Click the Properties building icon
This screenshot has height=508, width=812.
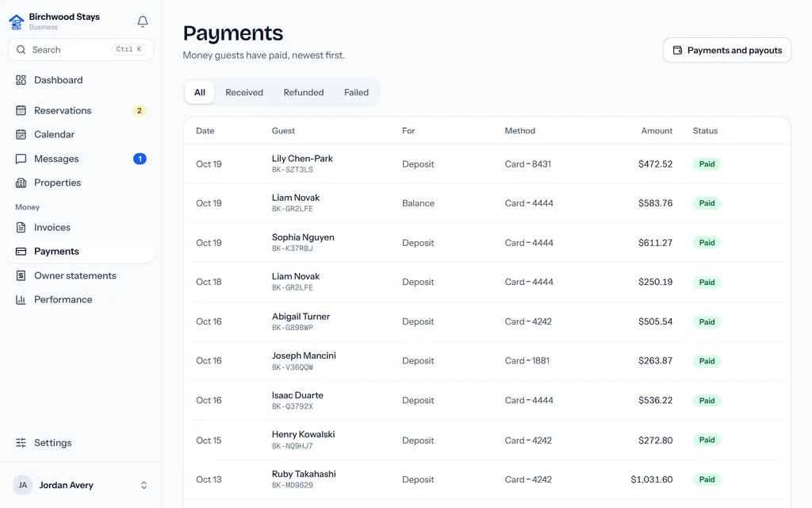(x=21, y=183)
